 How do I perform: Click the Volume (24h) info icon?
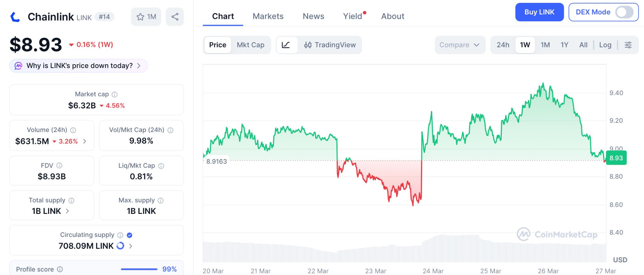click(x=73, y=130)
